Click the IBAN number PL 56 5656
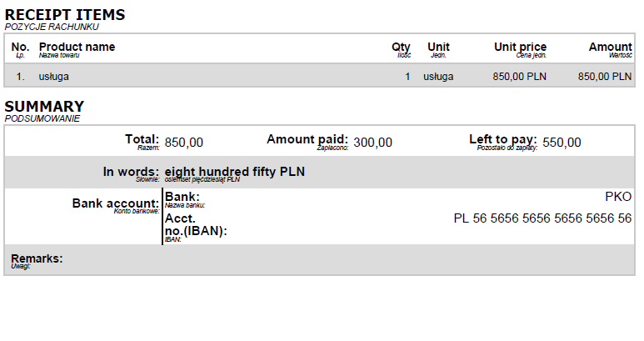The width and height of the screenshot is (644, 341). click(x=542, y=218)
